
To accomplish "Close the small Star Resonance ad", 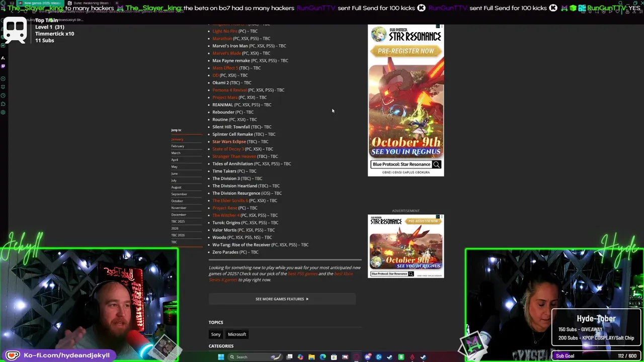I will 441,217.
